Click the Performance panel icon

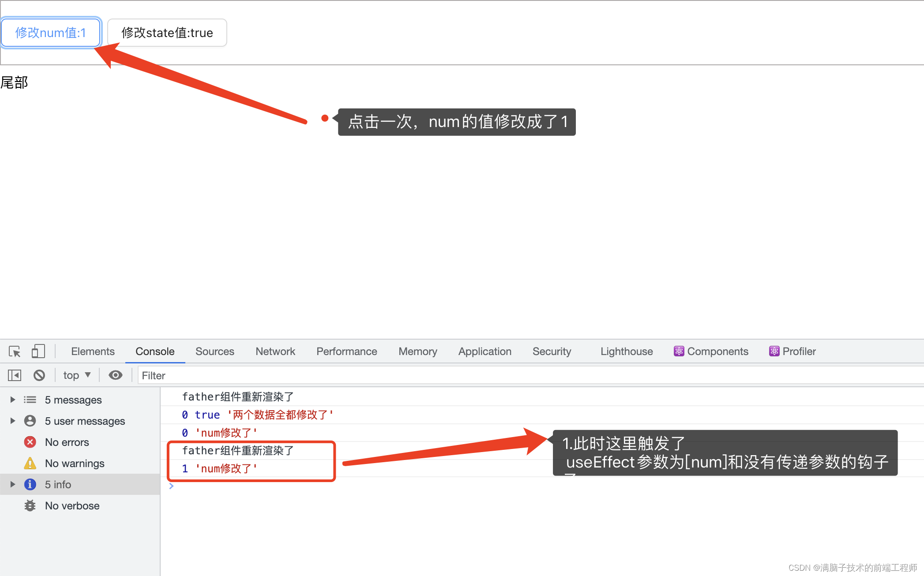point(346,350)
